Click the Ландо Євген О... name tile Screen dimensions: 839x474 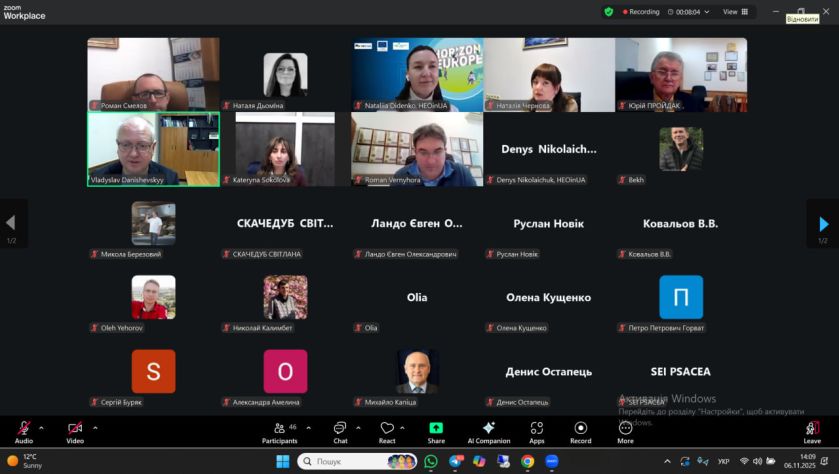pos(417,223)
